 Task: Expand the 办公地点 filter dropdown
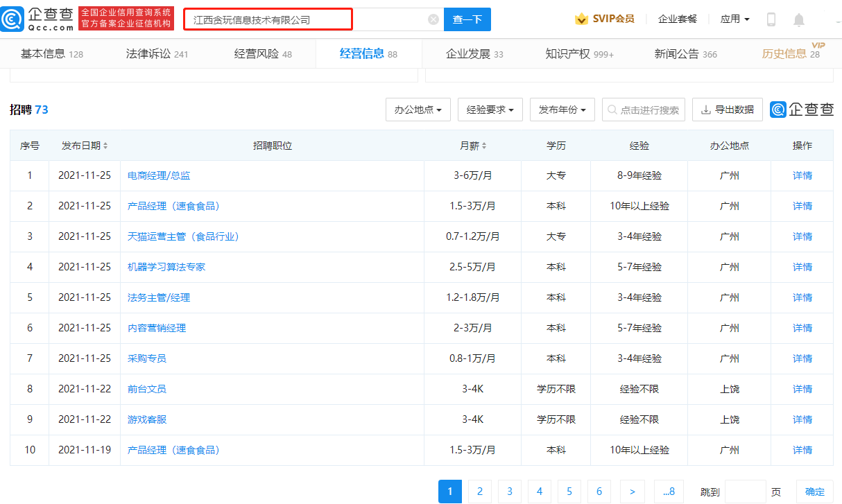click(418, 110)
